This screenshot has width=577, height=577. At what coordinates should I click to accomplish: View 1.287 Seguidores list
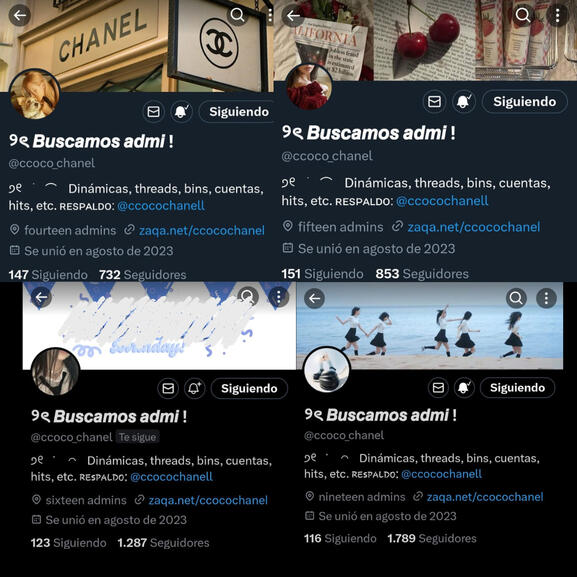tap(163, 543)
